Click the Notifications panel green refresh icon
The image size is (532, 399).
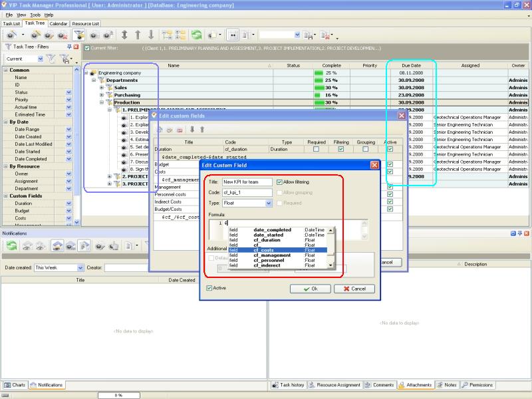[x=11, y=245]
